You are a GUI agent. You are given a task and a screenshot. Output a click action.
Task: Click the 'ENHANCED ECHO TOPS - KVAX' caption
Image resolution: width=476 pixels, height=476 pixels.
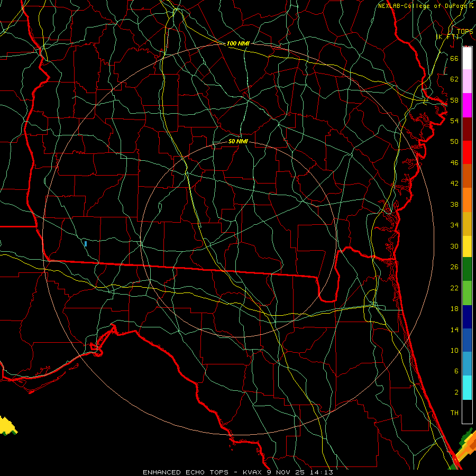point(203,472)
